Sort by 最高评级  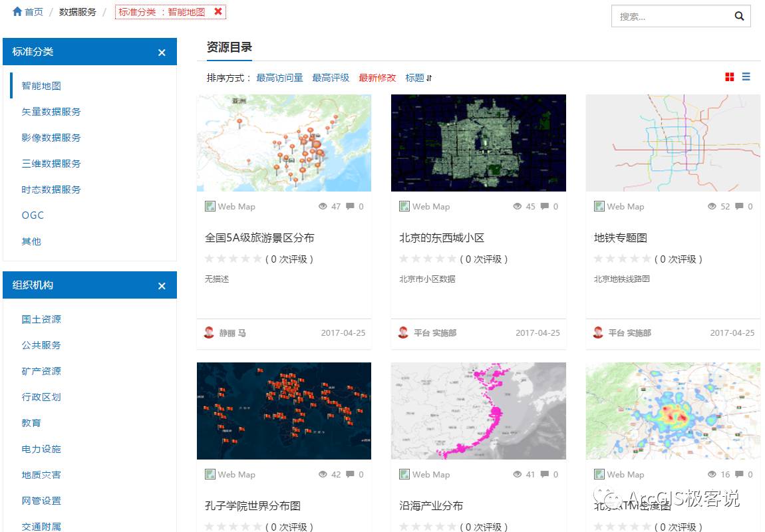(x=331, y=78)
